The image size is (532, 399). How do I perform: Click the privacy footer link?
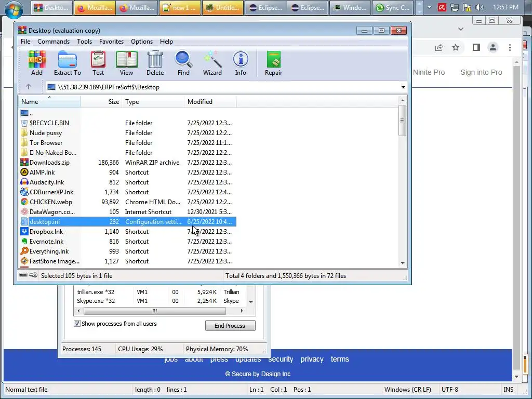312,359
